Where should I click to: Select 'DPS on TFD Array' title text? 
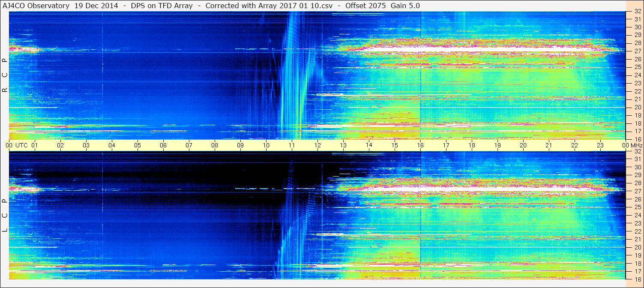pyautogui.click(x=163, y=6)
